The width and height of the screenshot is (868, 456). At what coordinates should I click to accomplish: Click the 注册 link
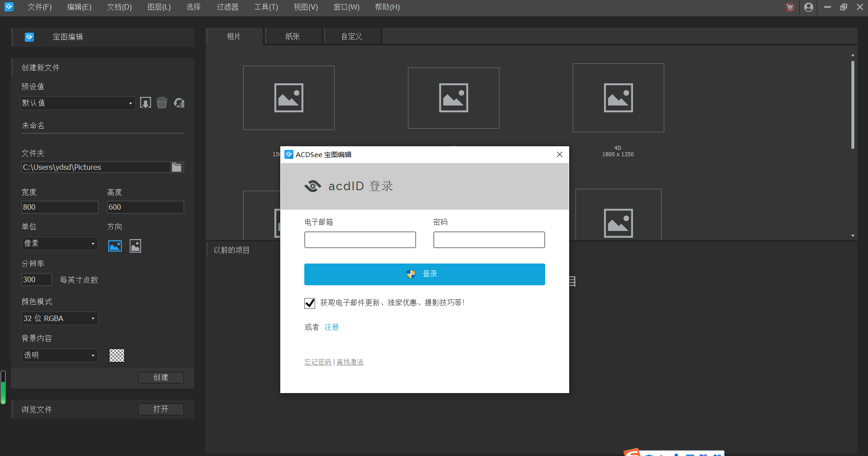(x=331, y=327)
